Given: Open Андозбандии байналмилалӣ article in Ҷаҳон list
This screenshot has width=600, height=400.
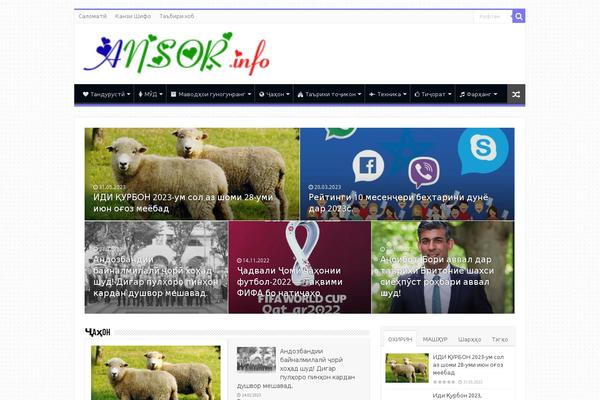Looking at the screenshot, I should point(297,368).
